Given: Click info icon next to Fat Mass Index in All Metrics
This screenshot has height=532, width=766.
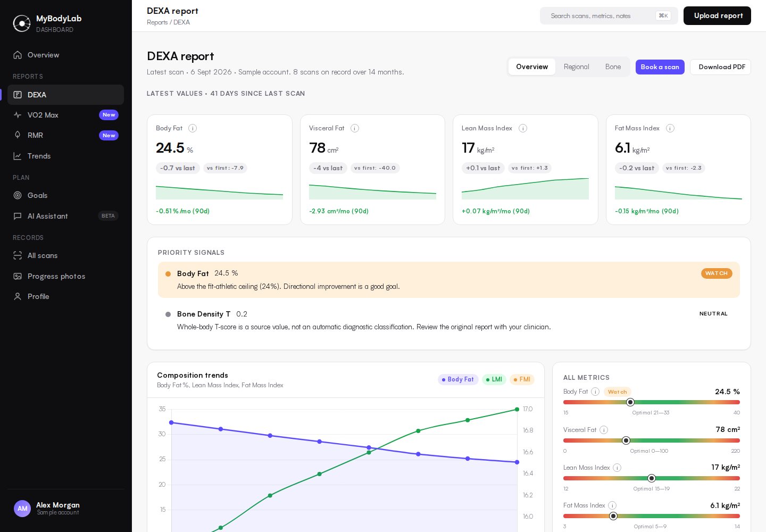Looking at the screenshot, I should (612, 505).
